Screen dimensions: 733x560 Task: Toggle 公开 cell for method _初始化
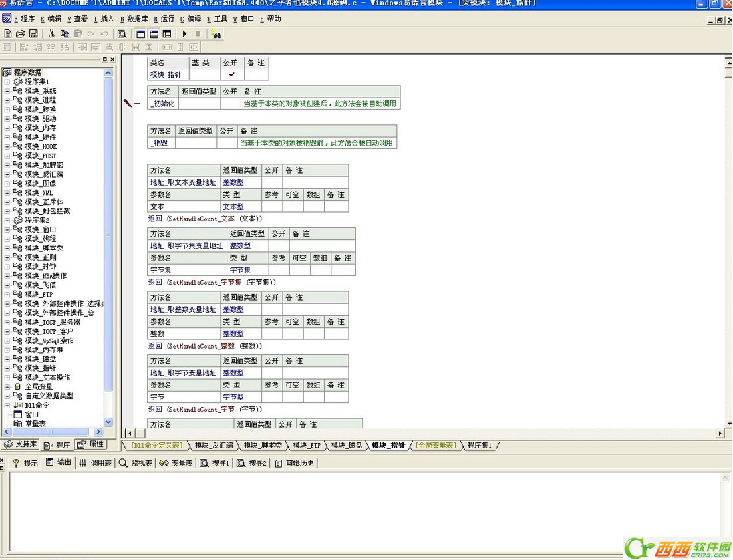point(230,104)
